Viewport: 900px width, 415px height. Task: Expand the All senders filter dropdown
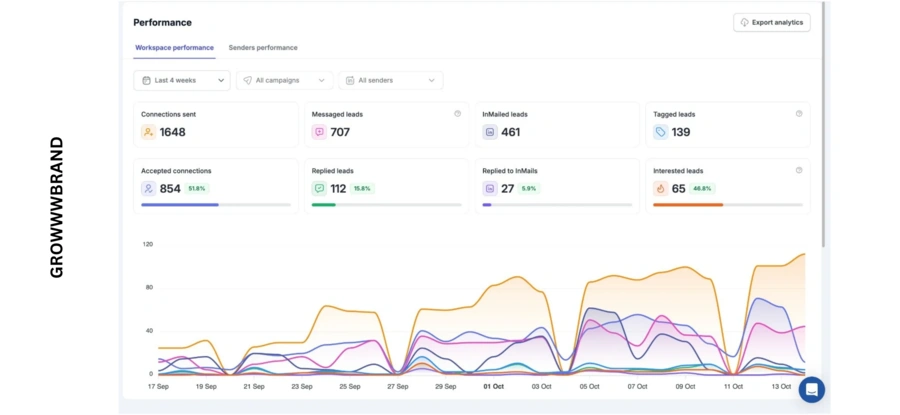[x=390, y=80]
